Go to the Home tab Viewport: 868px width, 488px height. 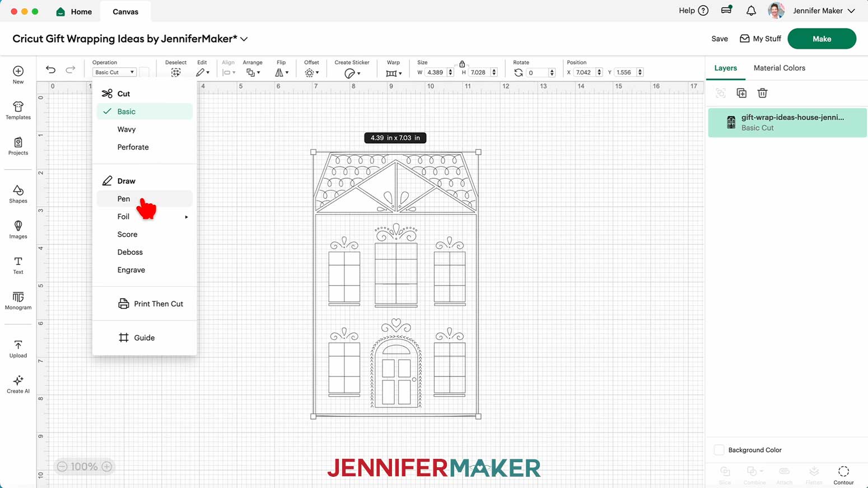click(74, 11)
